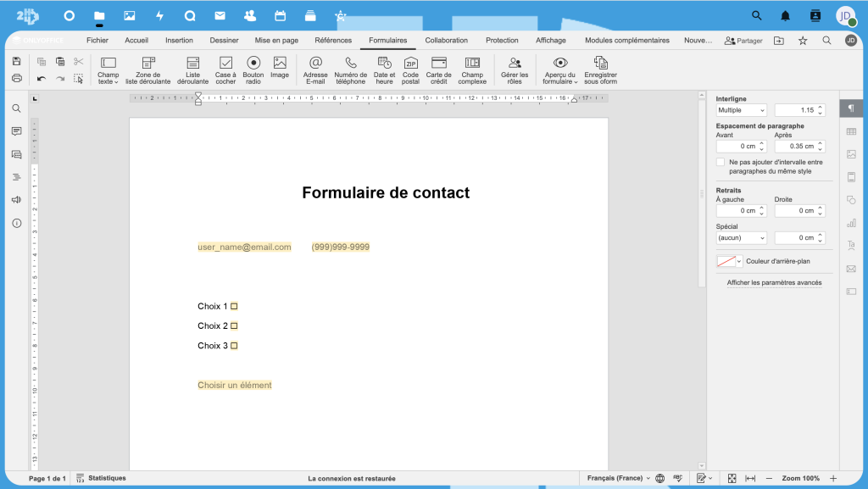Click Afficher les paramètres avancés
The width and height of the screenshot is (868, 489).
774,283
